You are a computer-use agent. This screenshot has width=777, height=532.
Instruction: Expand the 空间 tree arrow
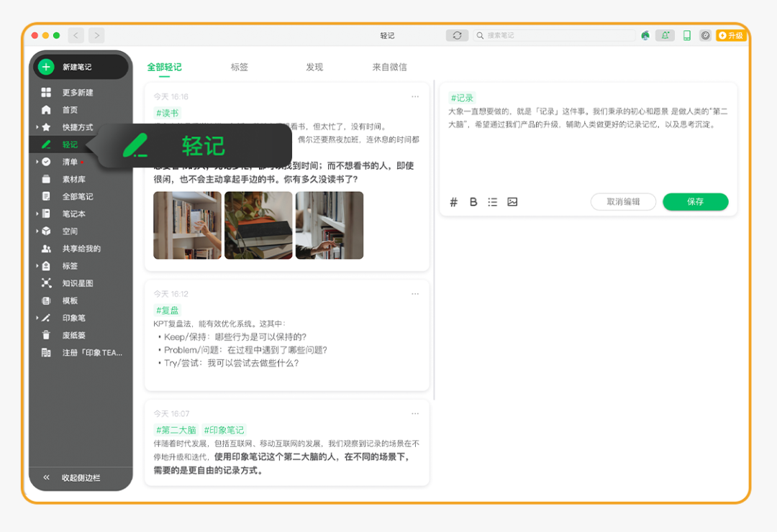click(37, 231)
